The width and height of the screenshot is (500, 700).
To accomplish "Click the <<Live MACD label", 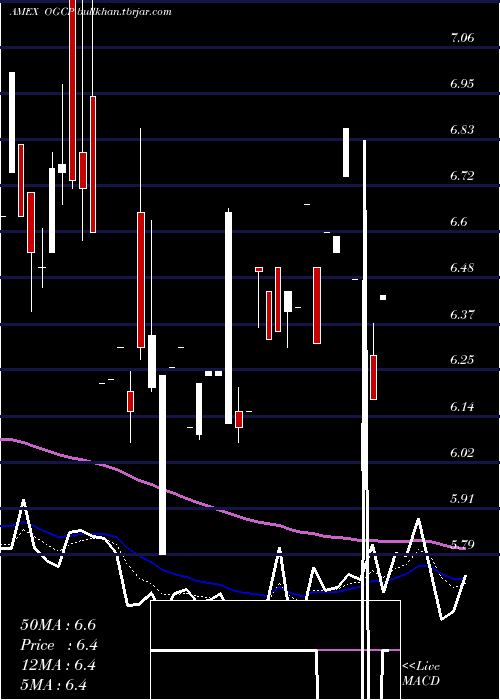I will (421, 674).
